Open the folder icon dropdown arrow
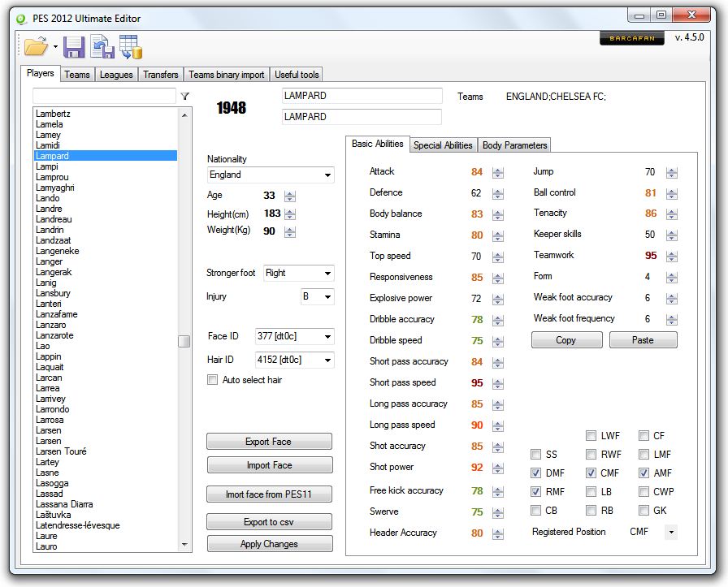 point(55,46)
